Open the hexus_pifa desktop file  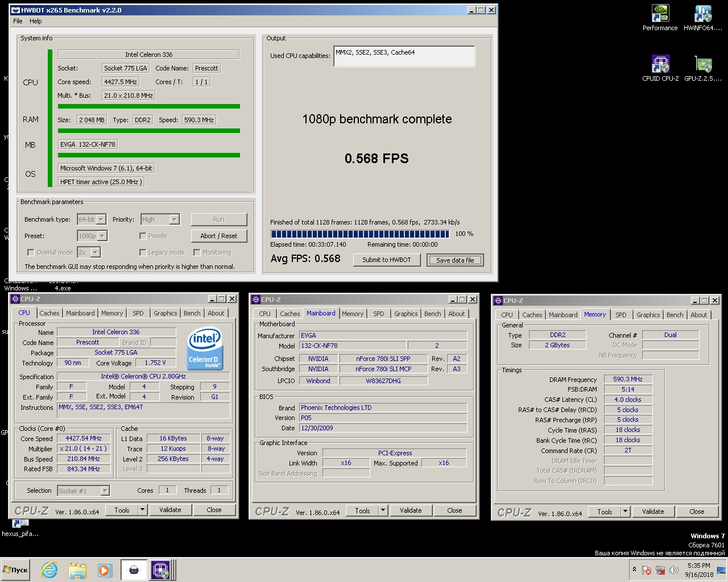[19, 528]
